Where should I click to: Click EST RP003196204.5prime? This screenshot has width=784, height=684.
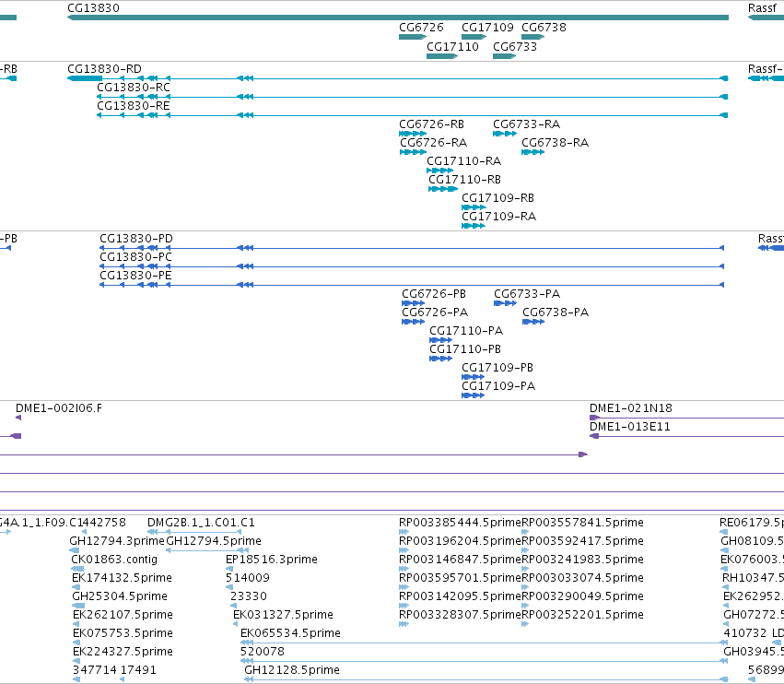point(404,550)
